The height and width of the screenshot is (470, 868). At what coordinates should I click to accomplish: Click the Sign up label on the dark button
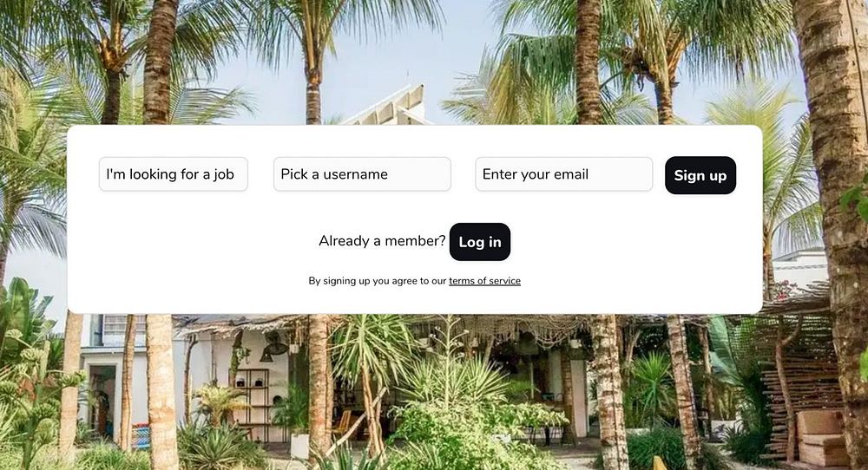coord(700,176)
